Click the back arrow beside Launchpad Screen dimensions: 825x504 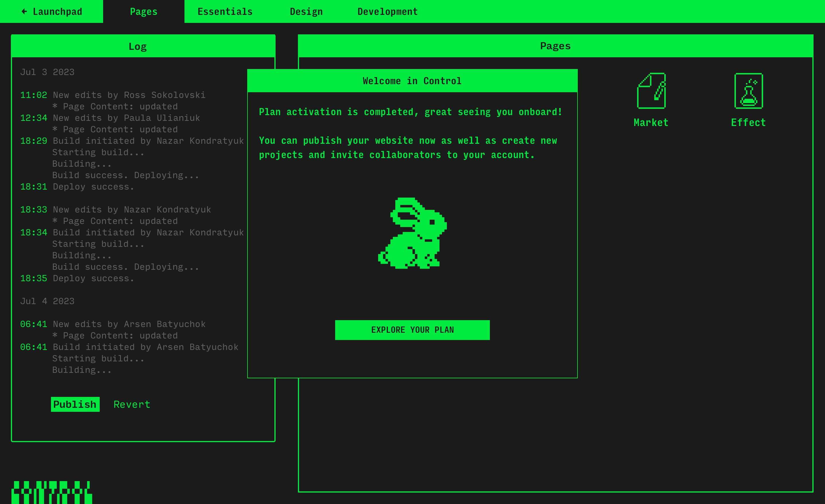(24, 12)
